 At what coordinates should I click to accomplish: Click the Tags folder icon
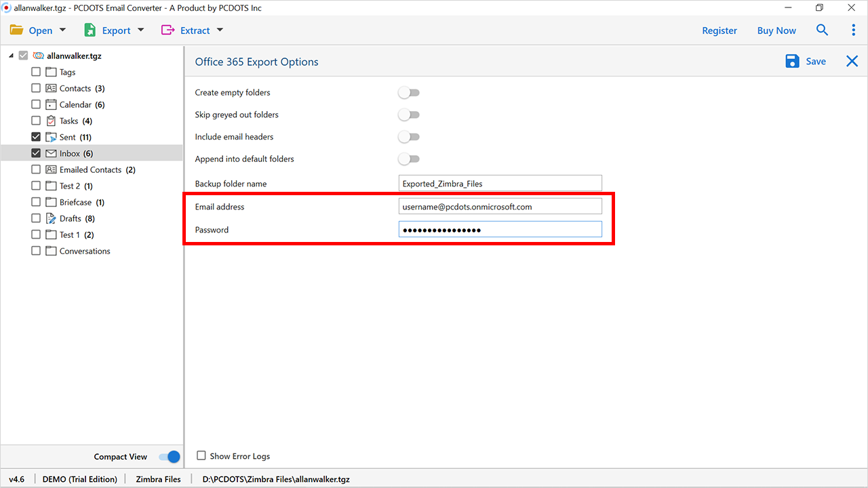(x=51, y=72)
